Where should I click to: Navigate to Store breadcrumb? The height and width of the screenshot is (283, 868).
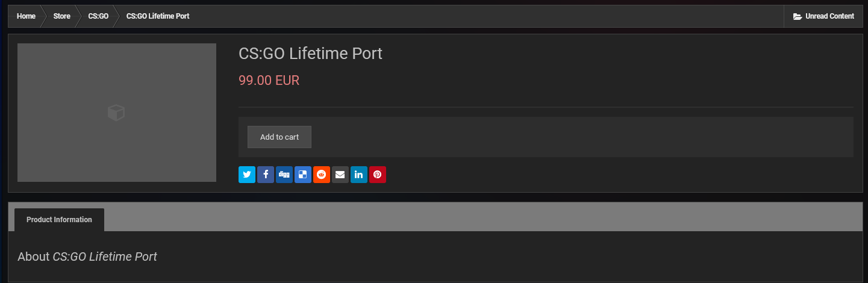click(x=62, y=16)
